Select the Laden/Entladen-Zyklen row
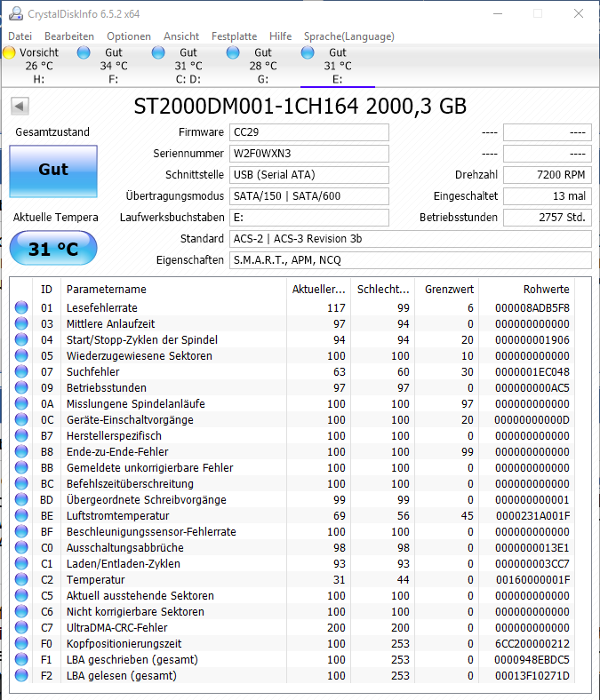The image size is (600, 700). click(x=292, y=563)
